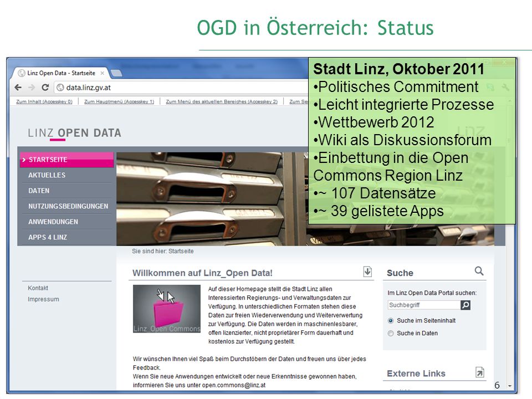532x399 pixels.
Task: Open the Anwendungen menu item
Action: [x=67, y=222]
